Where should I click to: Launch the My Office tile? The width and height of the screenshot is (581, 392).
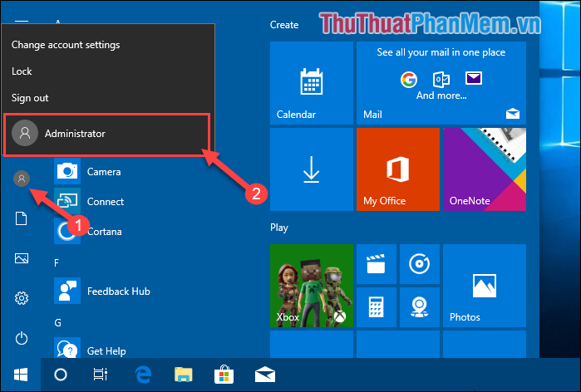[398, 169]
